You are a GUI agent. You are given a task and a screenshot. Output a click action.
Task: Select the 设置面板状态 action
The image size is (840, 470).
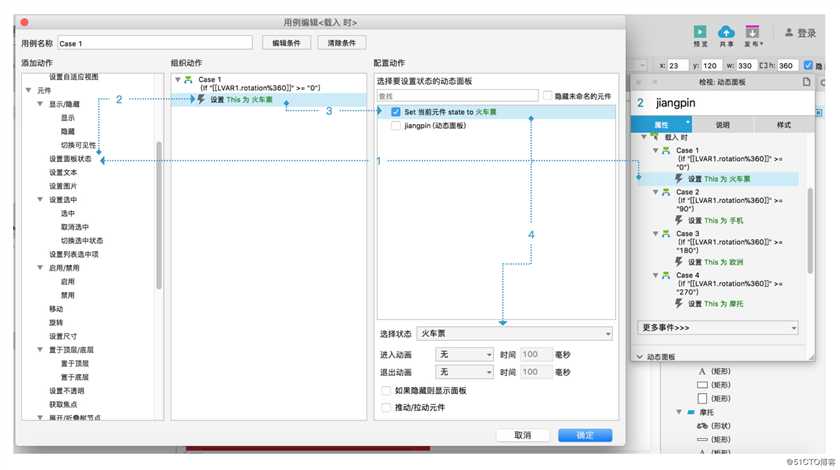(70, 159)
